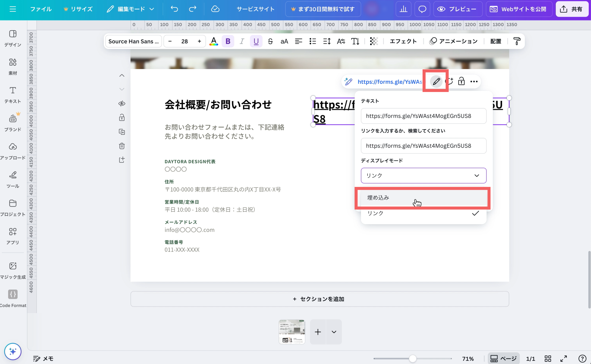Expand the ディスプレイモード dropdown
591x364 pixels.
click(x=424, y=175)
